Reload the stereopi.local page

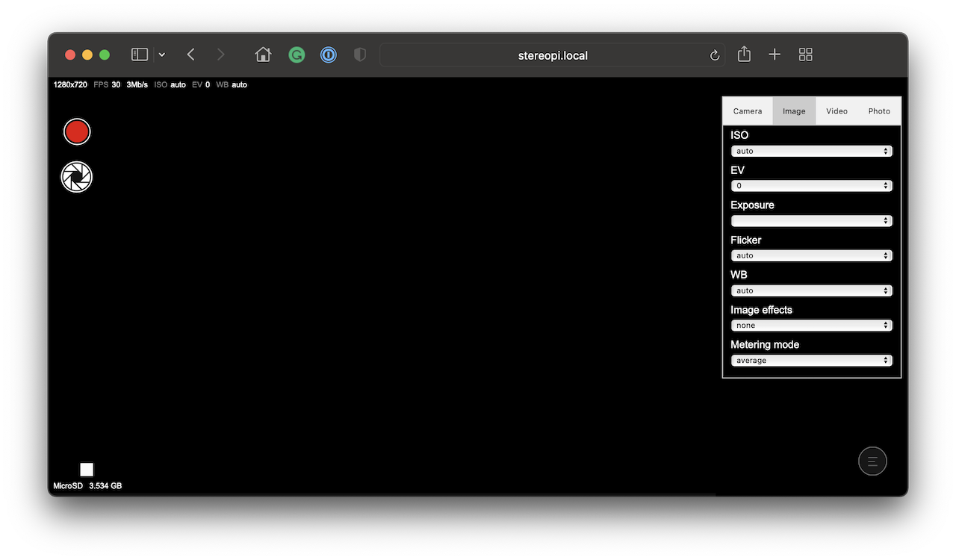714,55
